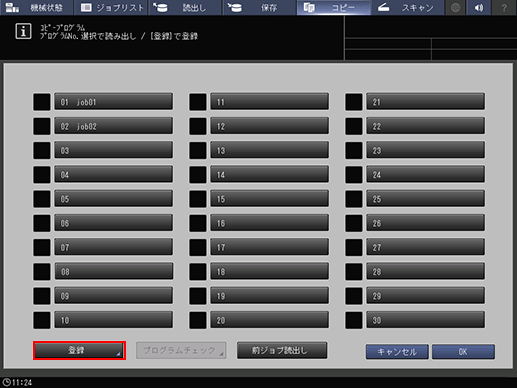Click the save (保存) disk icon
This screenshot has width=517, height=388.
[235, 7]
